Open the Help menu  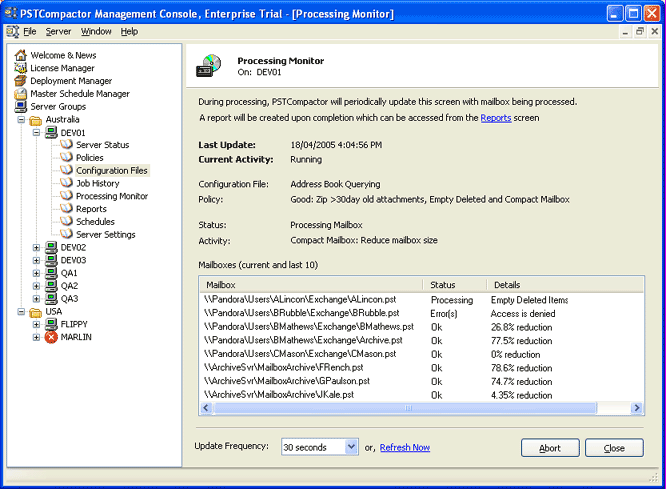[x=129, y=31]
